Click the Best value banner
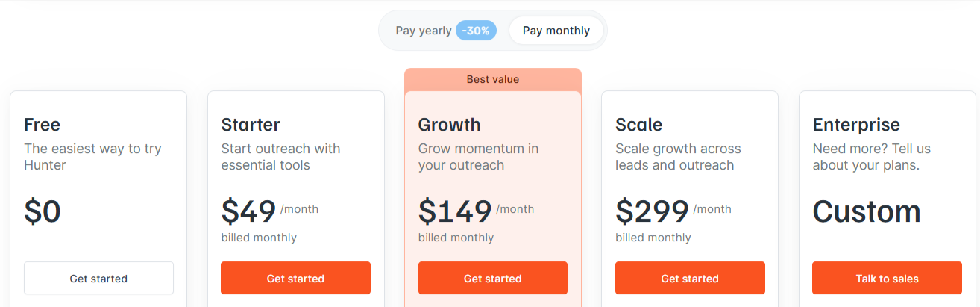This screenshot has height=307, width=980. tap(492, 79)
